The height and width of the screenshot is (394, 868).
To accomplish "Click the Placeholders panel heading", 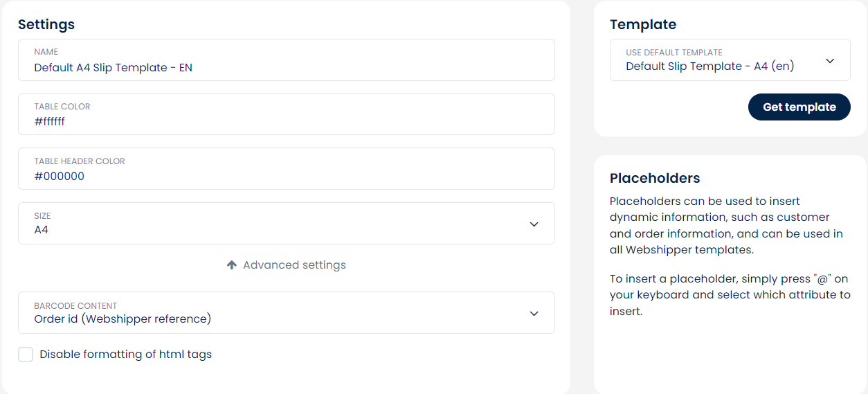I will (x=655, y=178).
